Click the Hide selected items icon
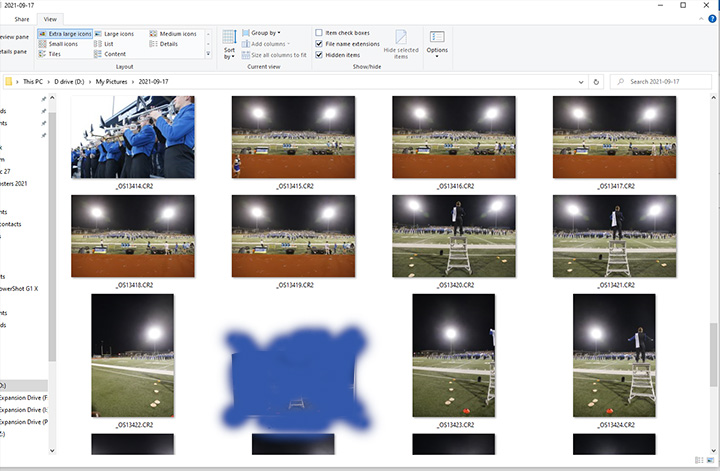The image size is (720, 471). (401, 43)
